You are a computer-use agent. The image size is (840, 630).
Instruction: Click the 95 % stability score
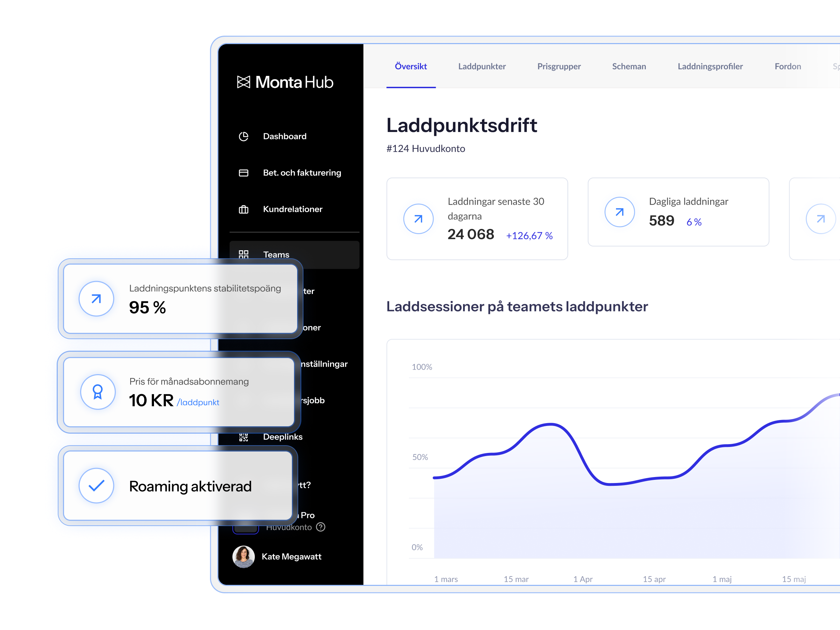tap(148, 308)
